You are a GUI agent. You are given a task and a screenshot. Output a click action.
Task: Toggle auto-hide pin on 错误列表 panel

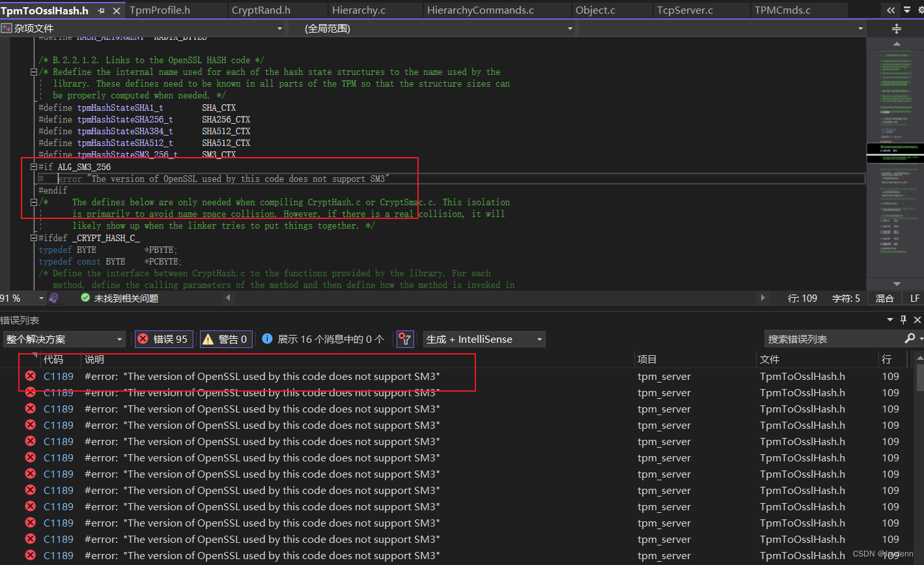[903, 320]
